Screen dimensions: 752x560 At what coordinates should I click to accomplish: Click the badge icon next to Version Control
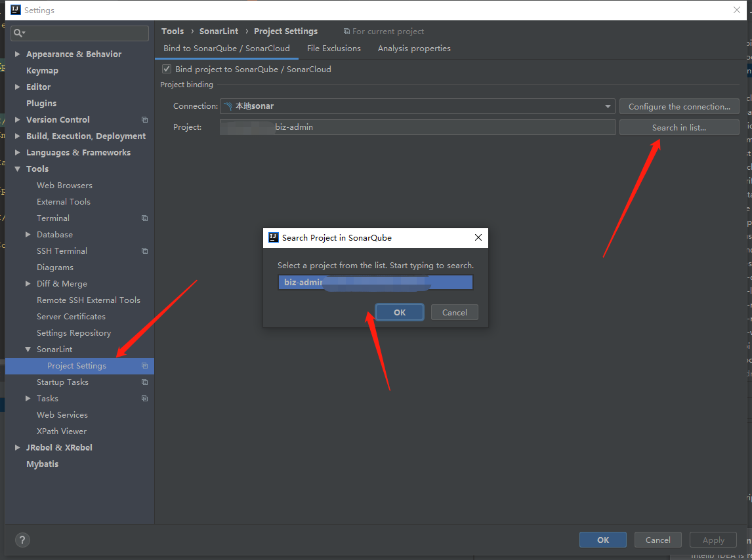point(144,119)
